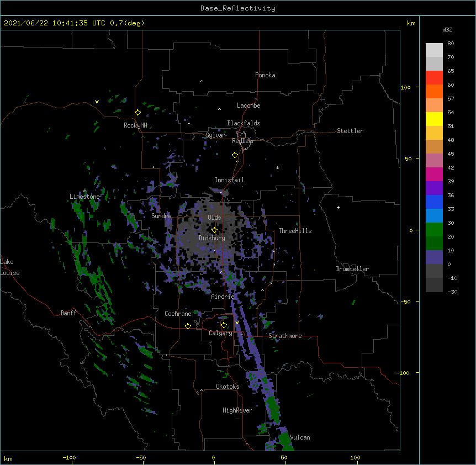The width and height of the screenshot is (476, 465).
Task: Select the light gray 80 dBZ legend color
Action: point(434,50)
